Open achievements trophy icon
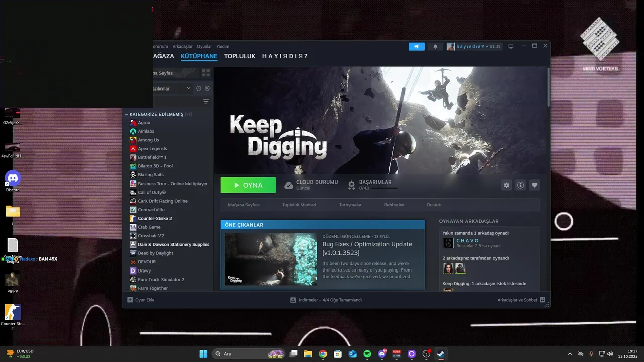Screen dimensions: 644x362 point(352,185)
